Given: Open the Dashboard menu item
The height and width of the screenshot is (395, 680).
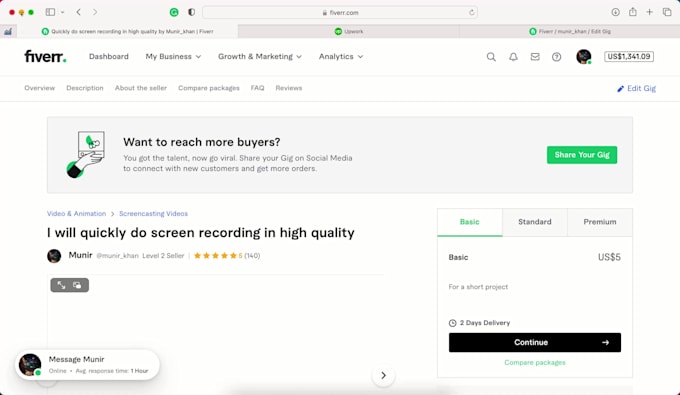Looking at the screenshot, I should (109, 56).
